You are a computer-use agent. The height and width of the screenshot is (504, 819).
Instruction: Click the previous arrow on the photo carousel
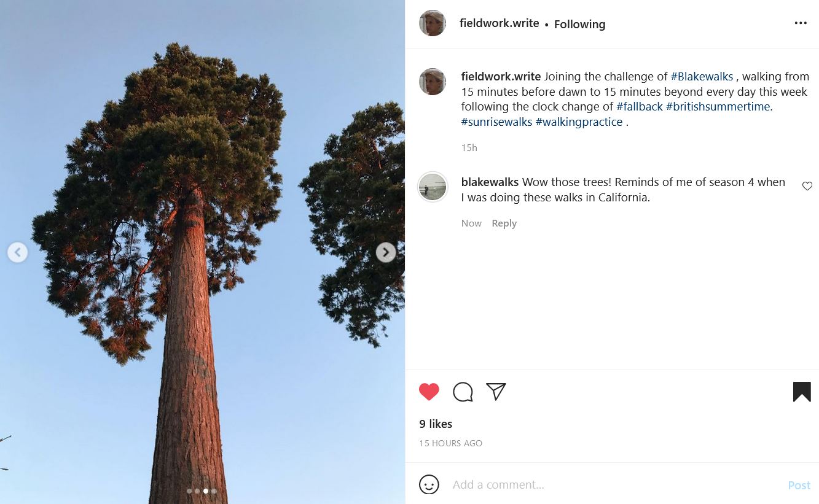(17, 252)
